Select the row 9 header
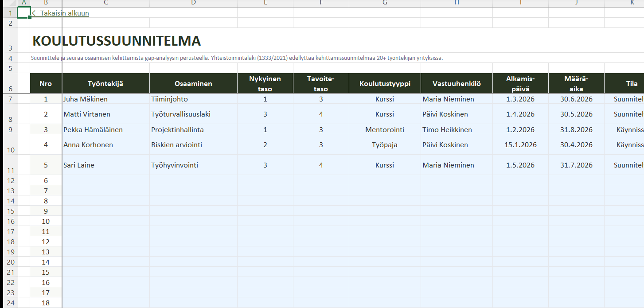644x308 pixels. point(10,130)
